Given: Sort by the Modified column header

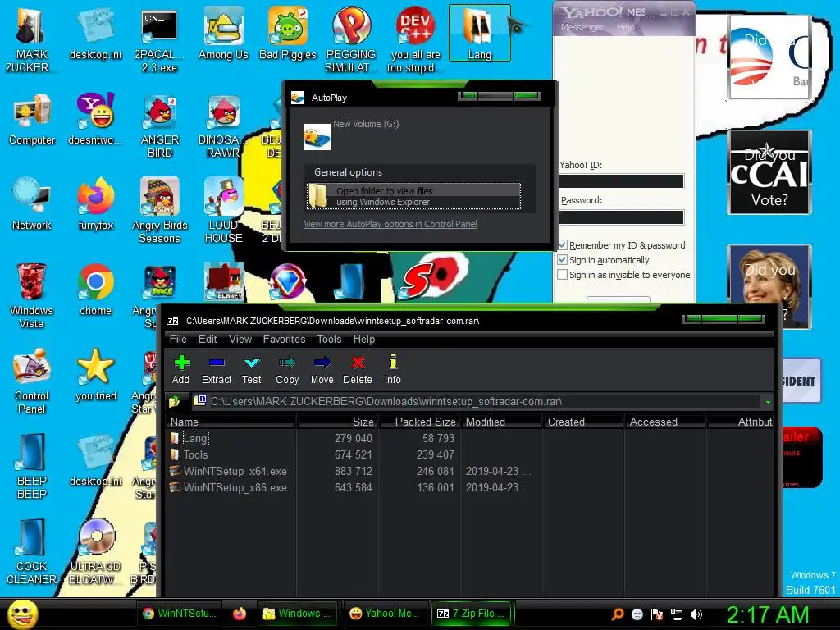Looking at the screenshot, I should click(x=501, y=422).
